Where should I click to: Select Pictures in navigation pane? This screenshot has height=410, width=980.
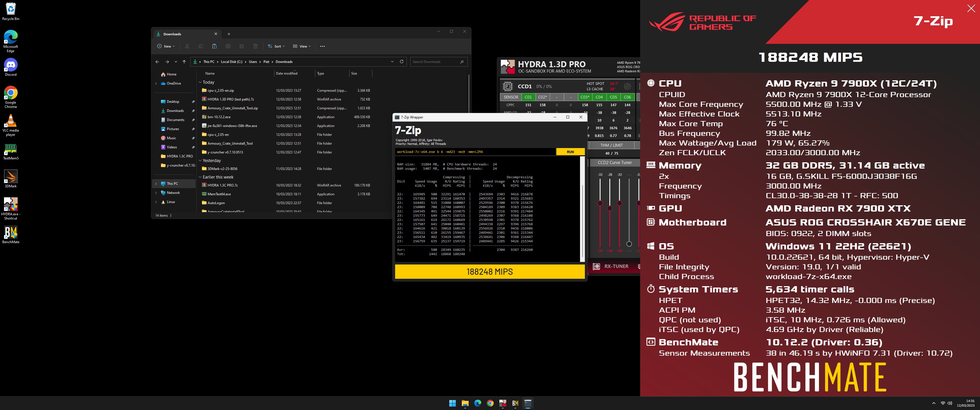point(172,129)
